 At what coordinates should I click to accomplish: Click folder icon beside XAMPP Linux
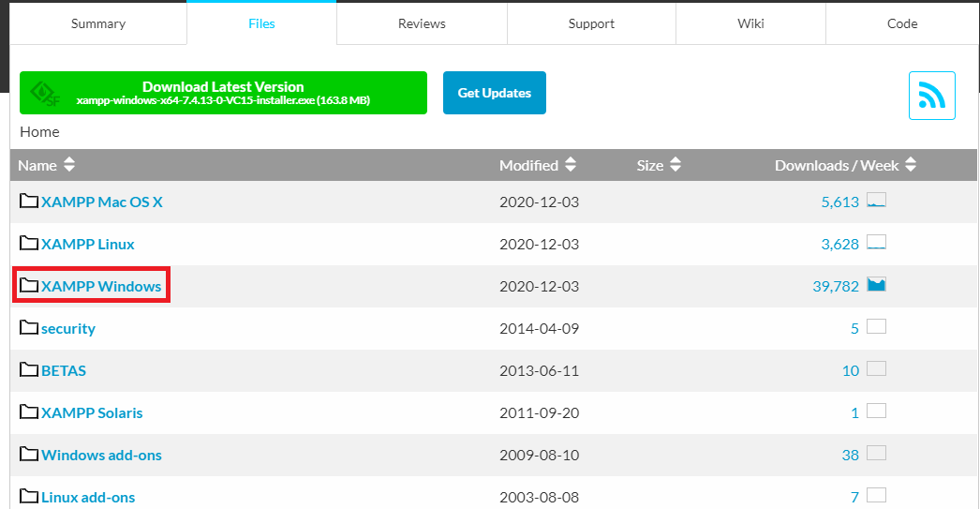(29, 243)
